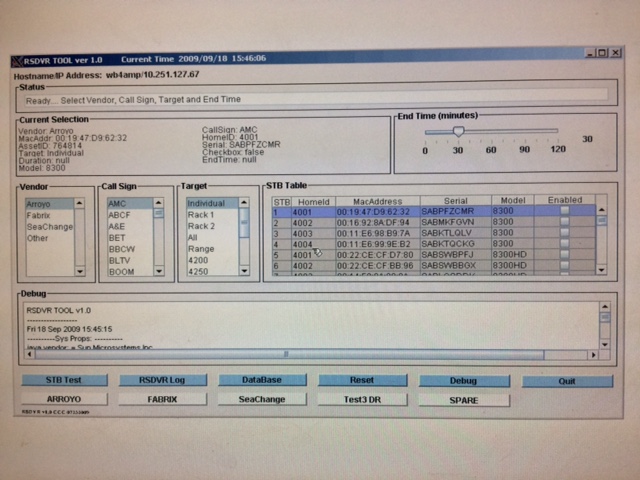Select BLTV call sign

130,260
